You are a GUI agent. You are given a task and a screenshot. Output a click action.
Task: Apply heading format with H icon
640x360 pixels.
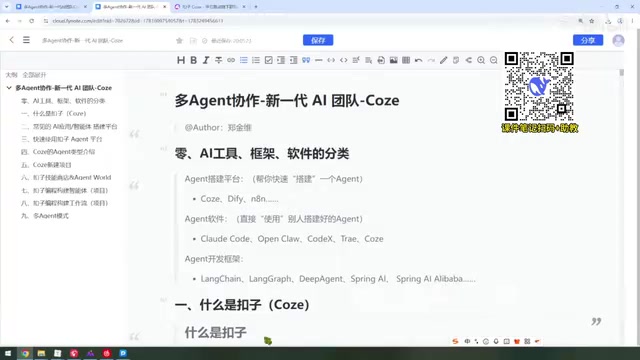[x=181, y=60]
